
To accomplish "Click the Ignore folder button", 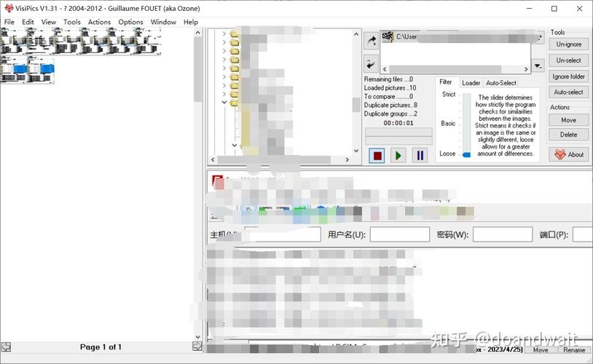I will pos(568,76).
